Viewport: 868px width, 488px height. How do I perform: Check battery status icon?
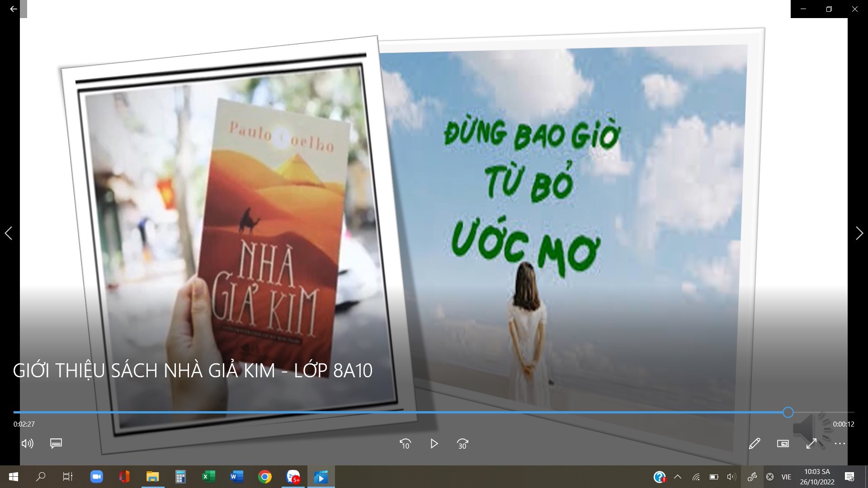[x=714, y=477]
